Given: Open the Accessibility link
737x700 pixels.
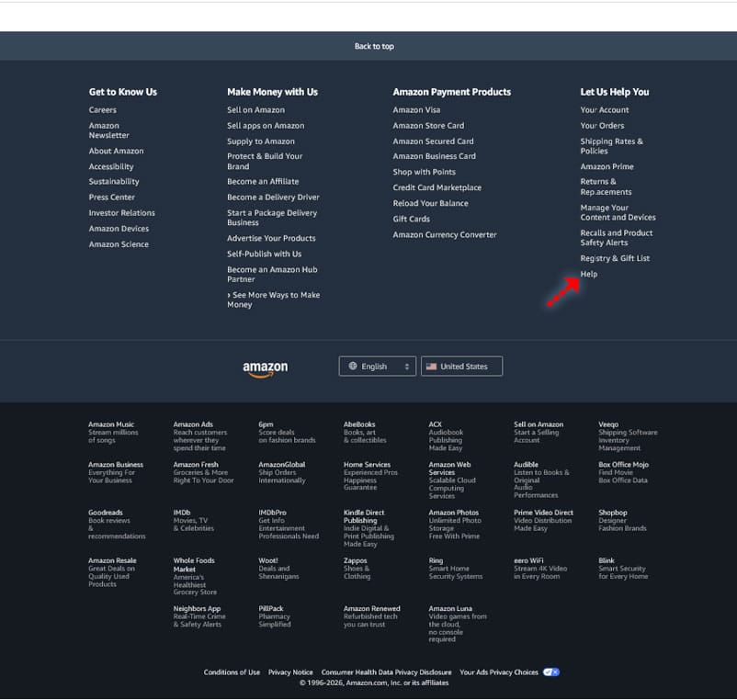Looking at the screenshot, I should (111, 167).
